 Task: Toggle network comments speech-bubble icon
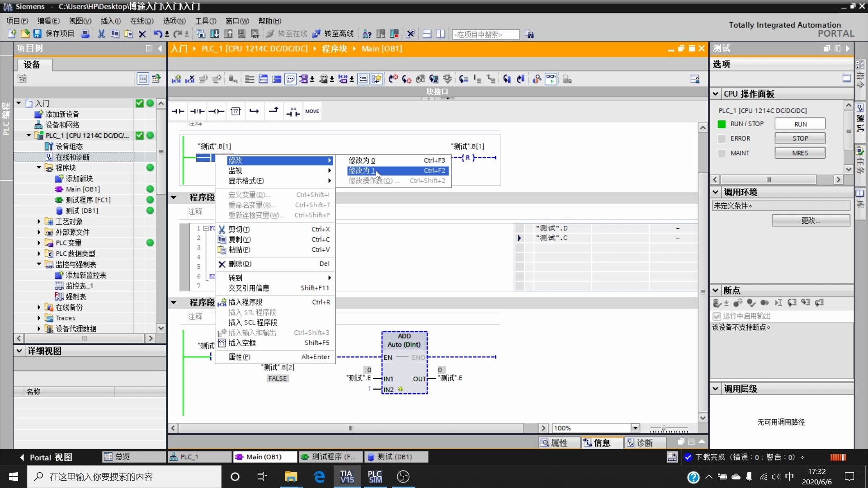point(291,80)
